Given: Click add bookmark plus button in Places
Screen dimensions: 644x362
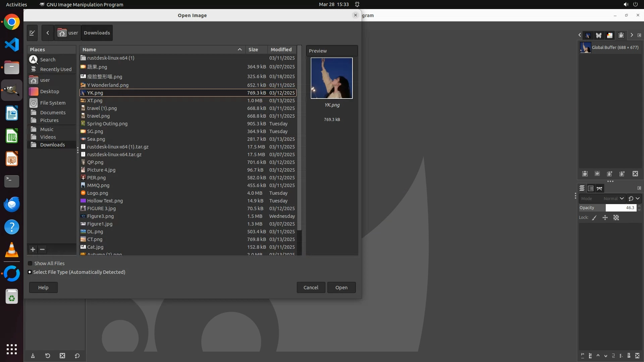Looking at the screenshot, I should pyautogui.click(x=33, y=249).
